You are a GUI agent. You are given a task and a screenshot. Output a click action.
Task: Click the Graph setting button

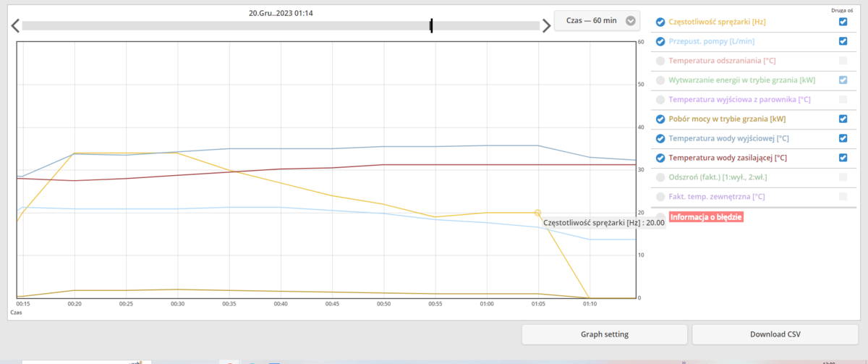[604, 334]
